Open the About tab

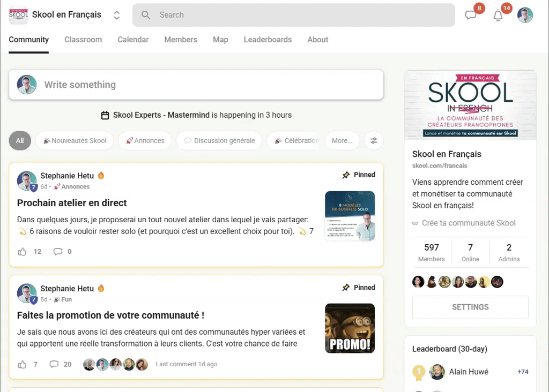(317, 40)
